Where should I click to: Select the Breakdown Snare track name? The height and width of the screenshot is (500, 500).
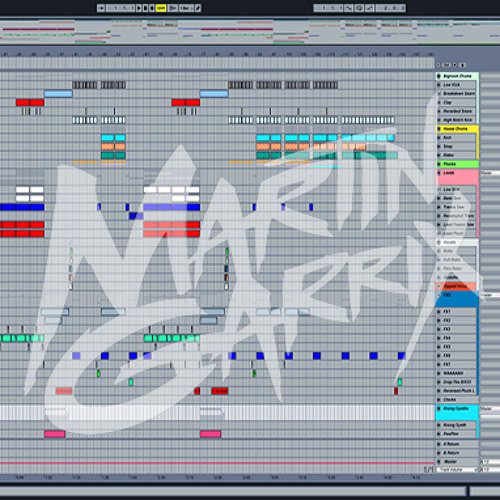tap(459, 94)
